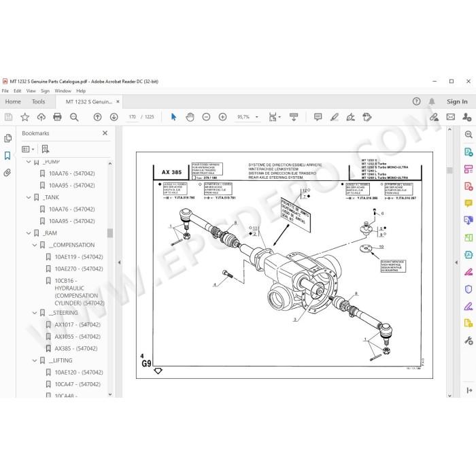
Task: Collapse the _PUMP bookmark group
Action: coord(29,162)
